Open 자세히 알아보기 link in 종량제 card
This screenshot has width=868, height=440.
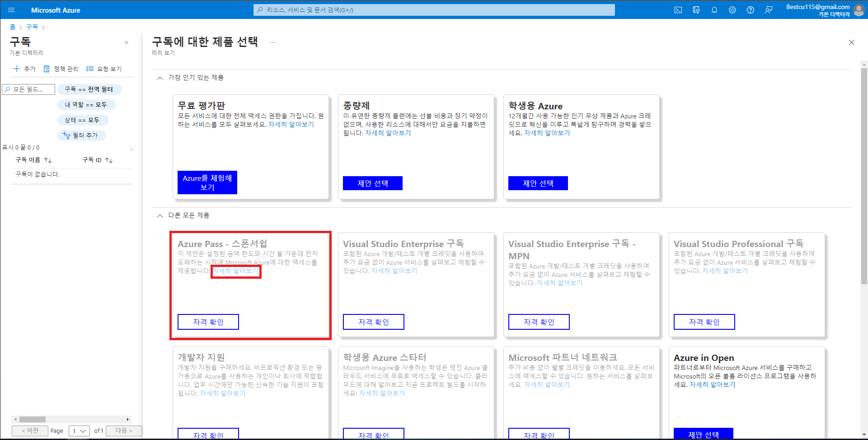388,133
